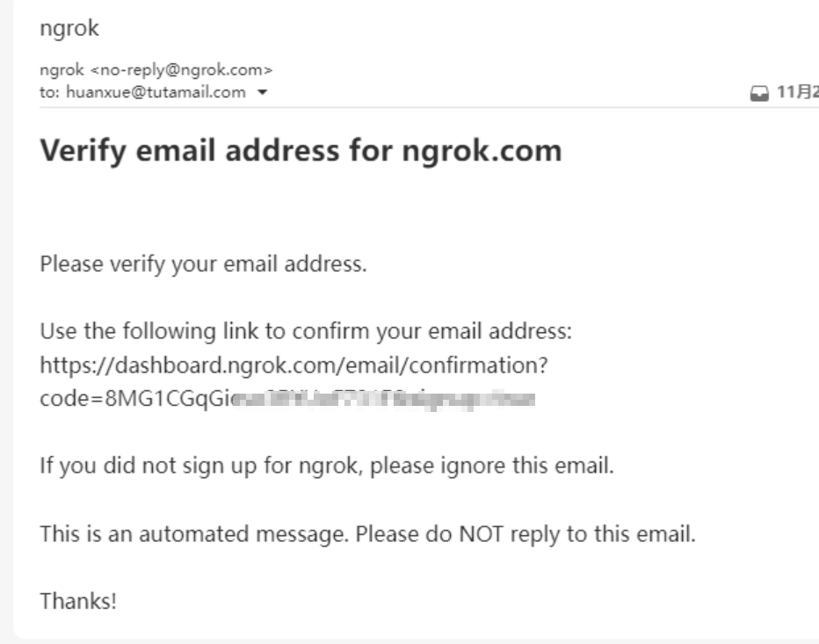This screenshot has width=819, height=644.
Task: Click the "If you did not sign up" line
Action: (326, 464)
